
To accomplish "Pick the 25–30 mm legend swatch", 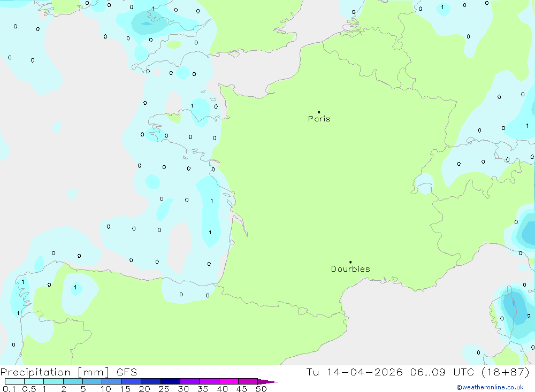I will 170,381.
